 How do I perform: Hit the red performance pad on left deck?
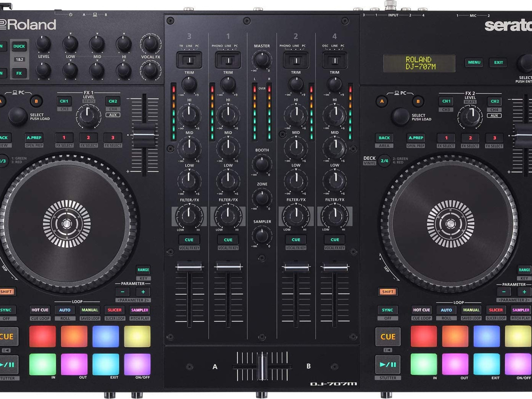tap(43, 336)
